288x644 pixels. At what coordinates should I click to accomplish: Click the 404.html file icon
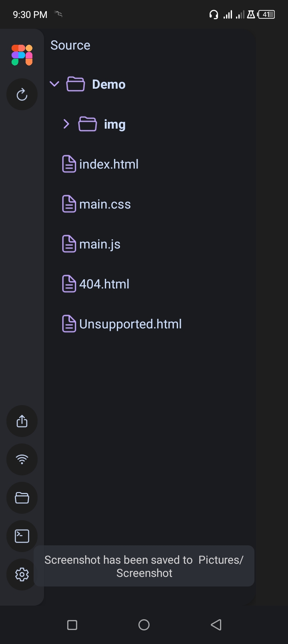tap(69, 284)
